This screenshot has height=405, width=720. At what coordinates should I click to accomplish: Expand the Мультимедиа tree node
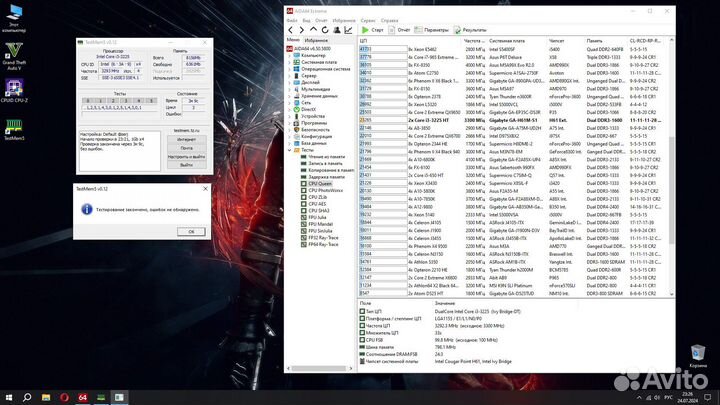(x=290, y=89)
